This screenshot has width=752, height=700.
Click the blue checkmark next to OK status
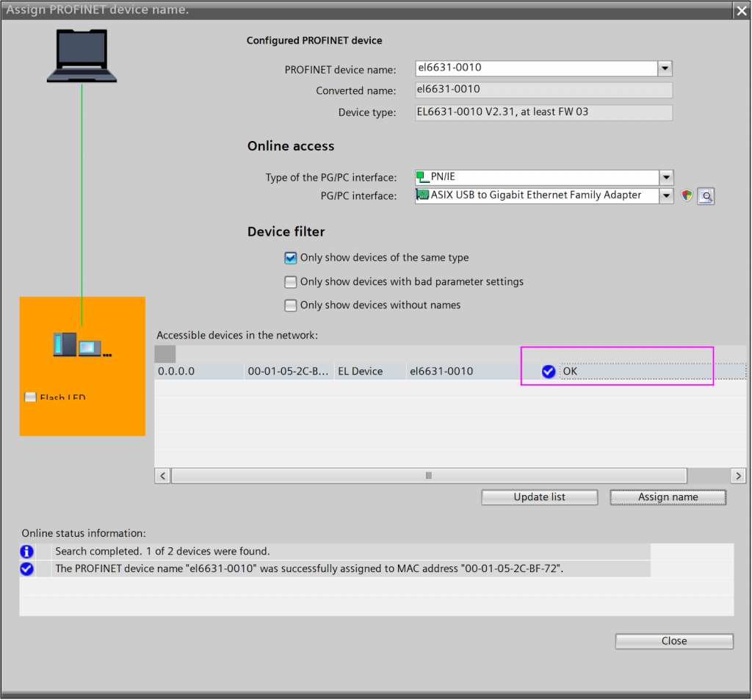click(548, 372)
